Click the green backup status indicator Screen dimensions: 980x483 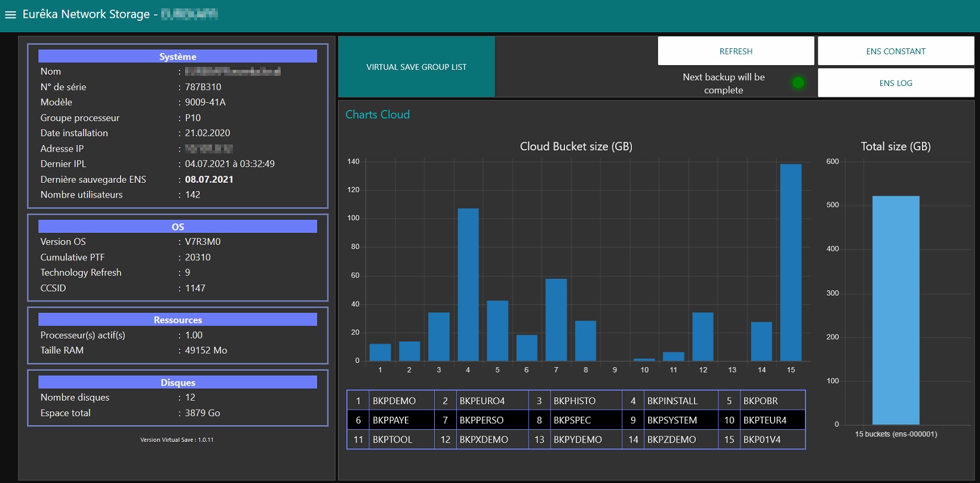pyautogui.click(x=798, y=83)
